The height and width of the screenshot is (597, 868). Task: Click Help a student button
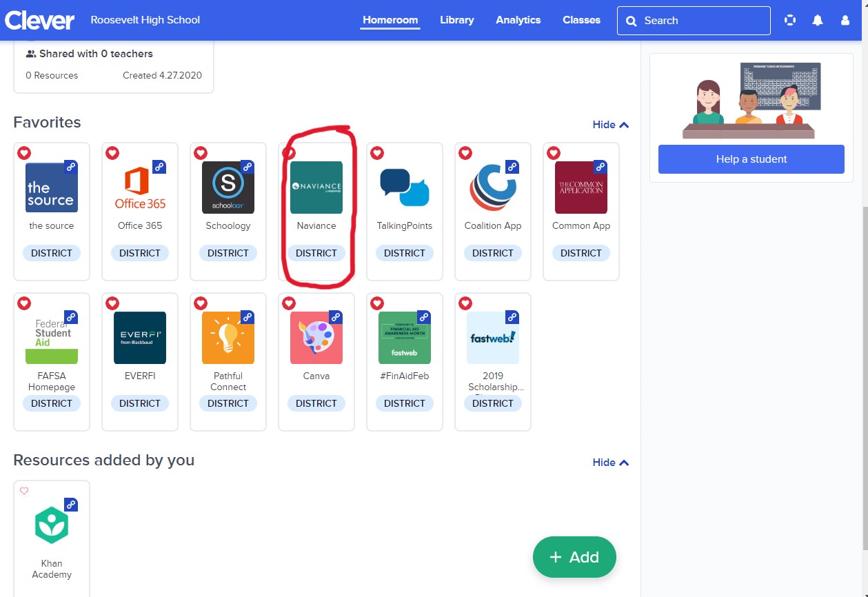(x=751, y=159)
